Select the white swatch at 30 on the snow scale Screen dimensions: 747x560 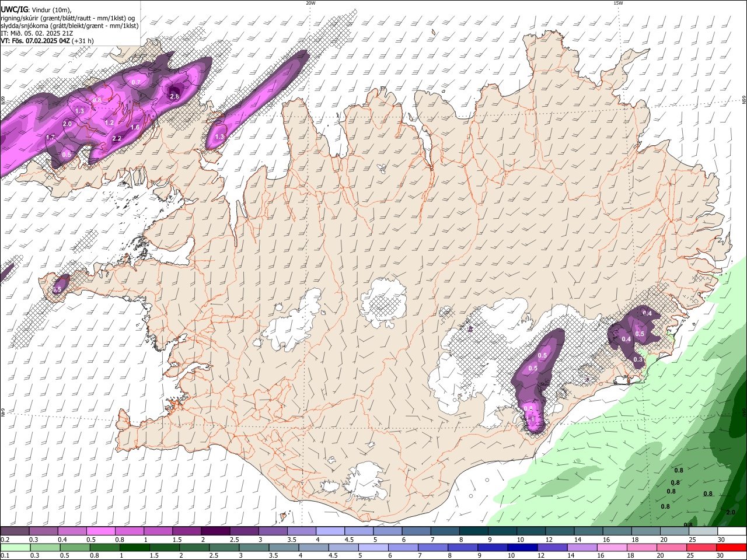pyautogui.click(x=732, y=531)
